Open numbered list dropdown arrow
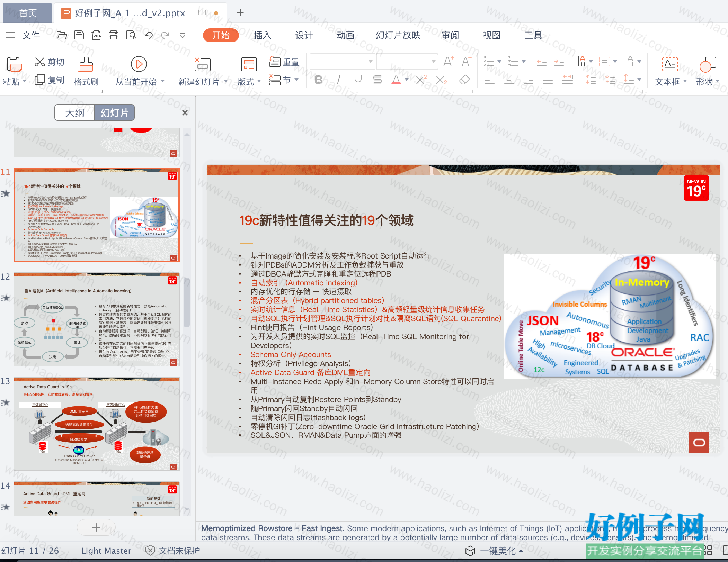Screen dimensions: 728x562 tap(524, 62)
